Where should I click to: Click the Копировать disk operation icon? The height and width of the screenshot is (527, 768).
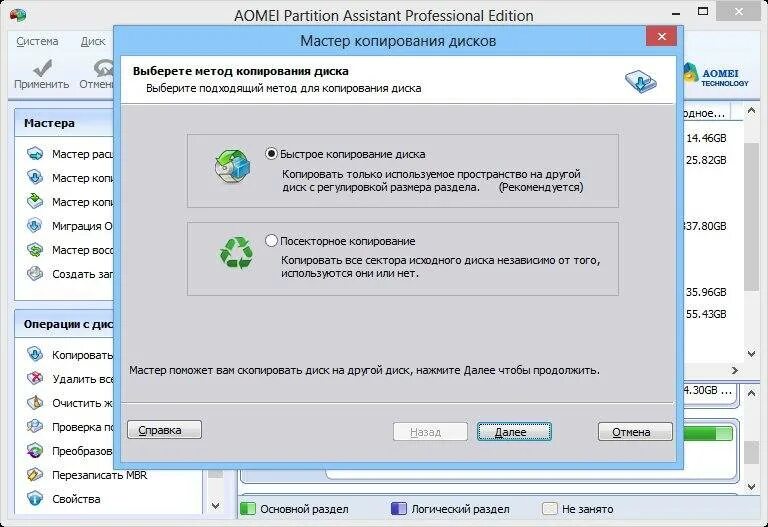click(x=35, y=354)
